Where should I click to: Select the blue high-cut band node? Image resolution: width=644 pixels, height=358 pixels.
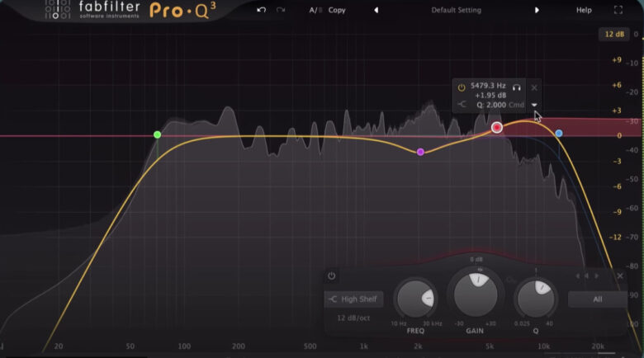point(559,133)
